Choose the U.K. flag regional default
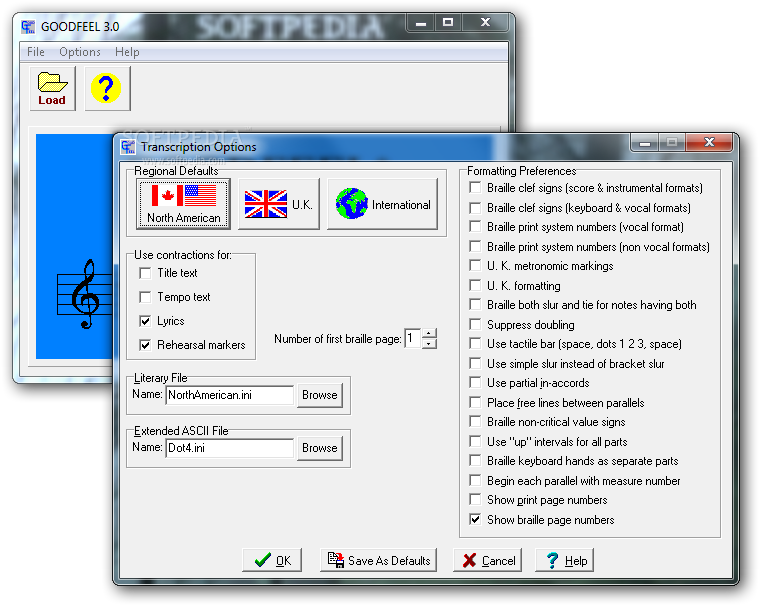Screen dimensions: 760x606 coord(278,204)
